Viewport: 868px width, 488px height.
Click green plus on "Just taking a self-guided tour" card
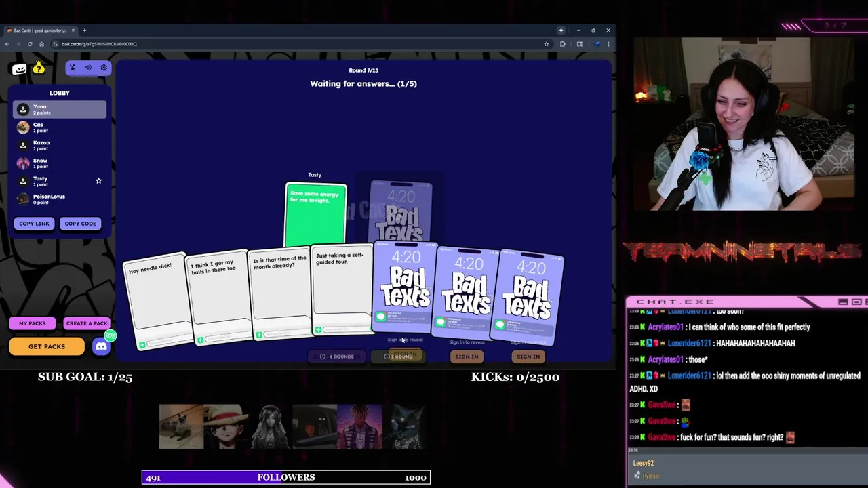[318, 330]
